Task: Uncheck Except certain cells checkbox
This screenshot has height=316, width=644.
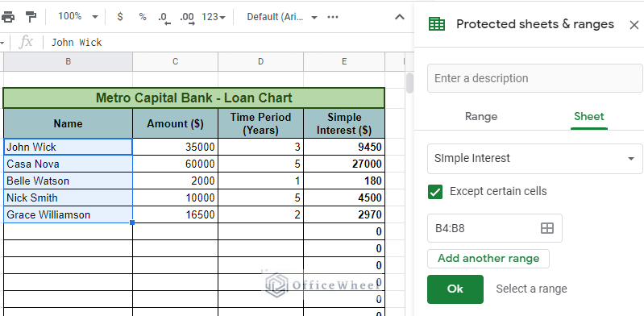Action: [x=435, y=192]
